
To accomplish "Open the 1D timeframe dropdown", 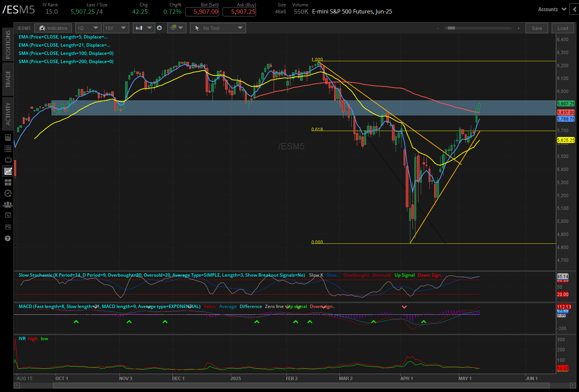I will click(x=88, y=28).
